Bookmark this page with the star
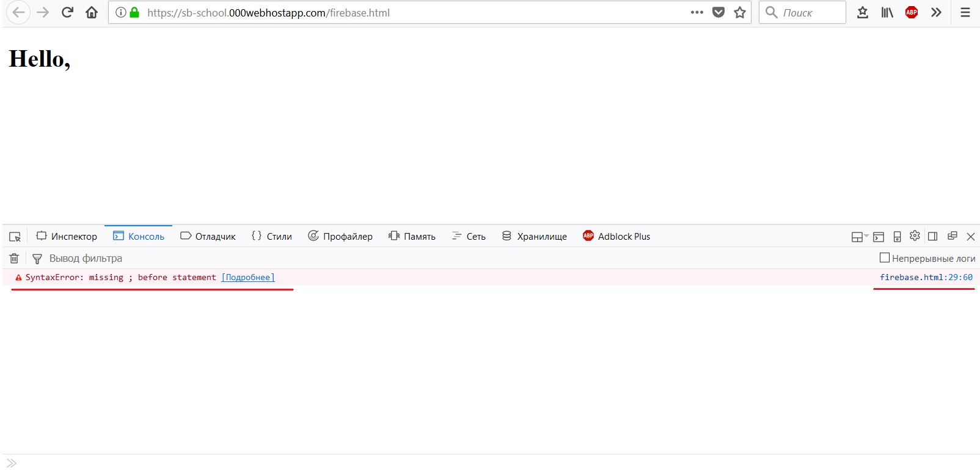Viewport: 980px width, 474px height. tap(740, 12)
